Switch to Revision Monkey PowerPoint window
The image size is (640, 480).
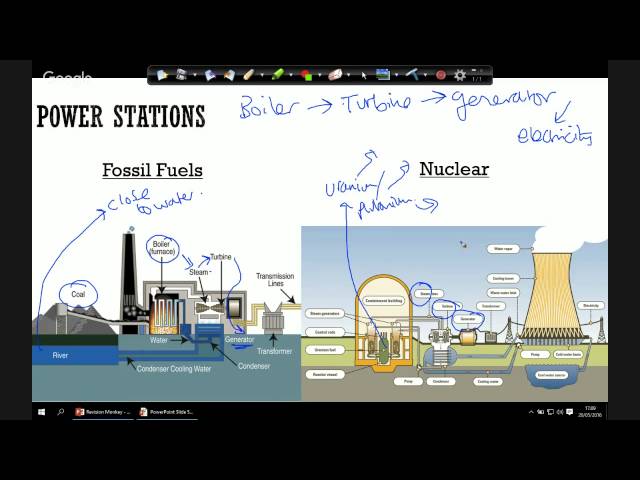coord(103,412)
